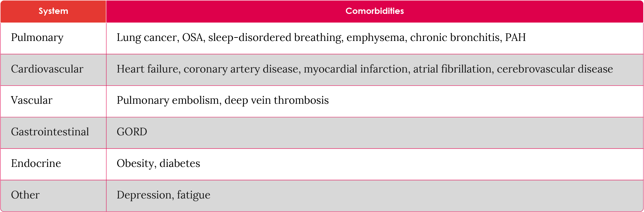This screenshot has width=644, height=212.
Task: Click 'deep vein thrombosis' text
Action: click(276, 100)
